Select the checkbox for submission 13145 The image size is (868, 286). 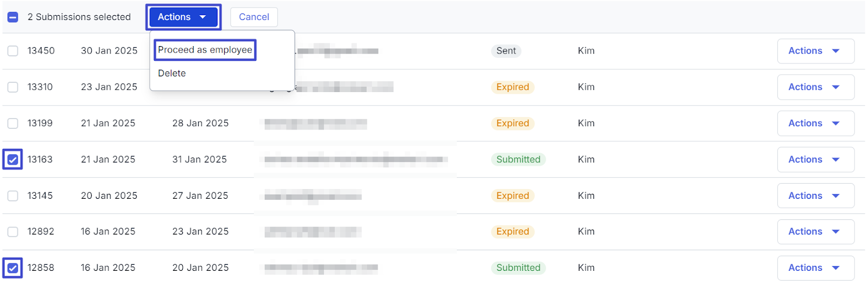point(13,196)
